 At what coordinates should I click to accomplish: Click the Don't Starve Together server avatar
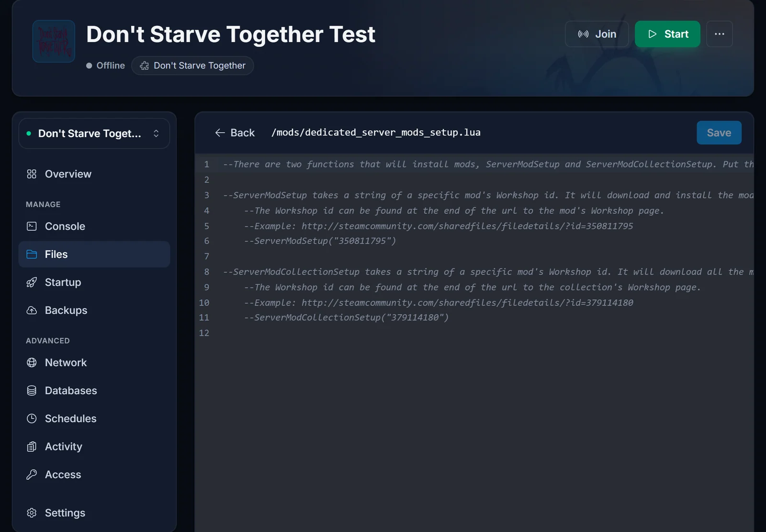[x=54, y=41]
